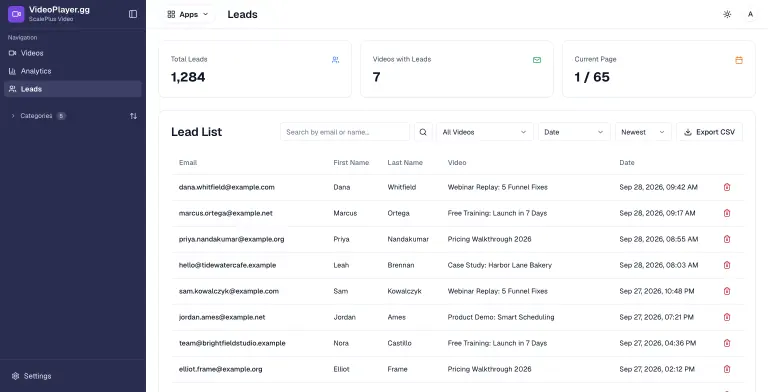Click the VideoPlayer.gg purple logo icon
The height and width of the screenshot is (392, 768).
[16, 14]
